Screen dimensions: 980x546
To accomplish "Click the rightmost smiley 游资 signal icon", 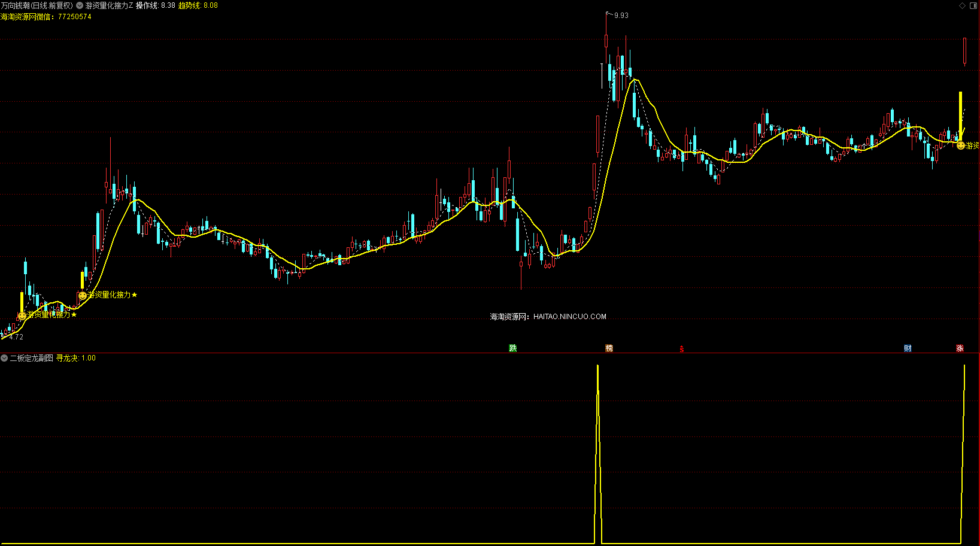I will tap(961, 145).
